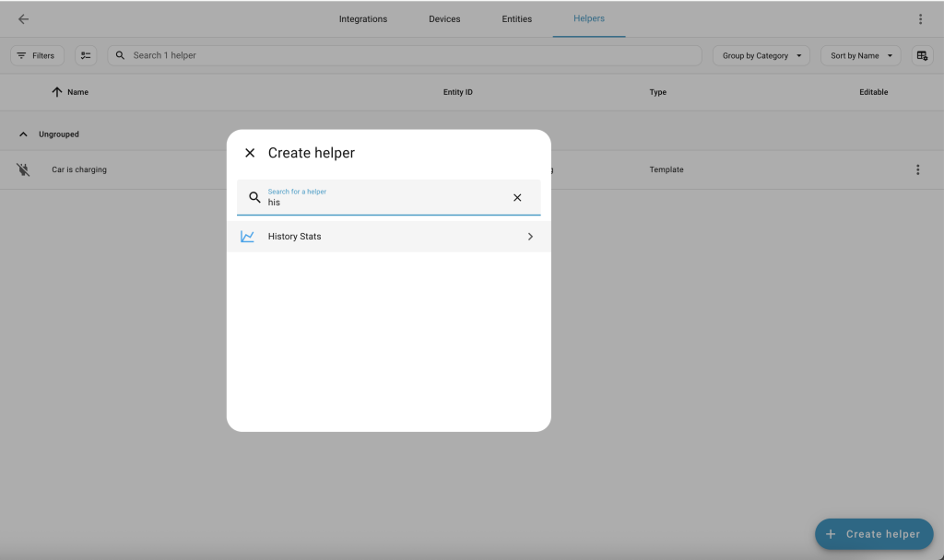944x560 pixels.
Task: Click the Car is charging plug icon
Action: click(23, 169)
